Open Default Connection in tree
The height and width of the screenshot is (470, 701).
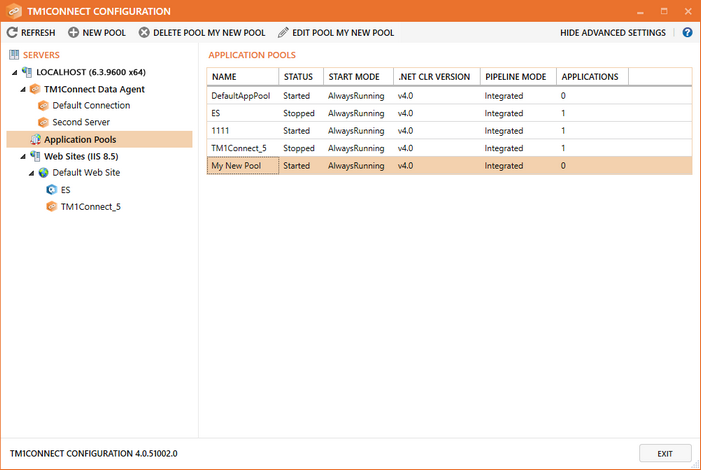click(91, 106)
